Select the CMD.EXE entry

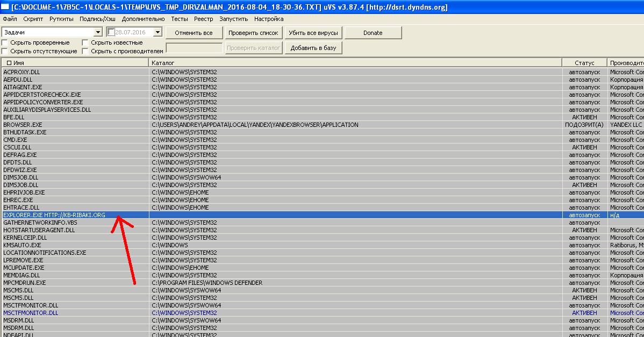(16, 140)
